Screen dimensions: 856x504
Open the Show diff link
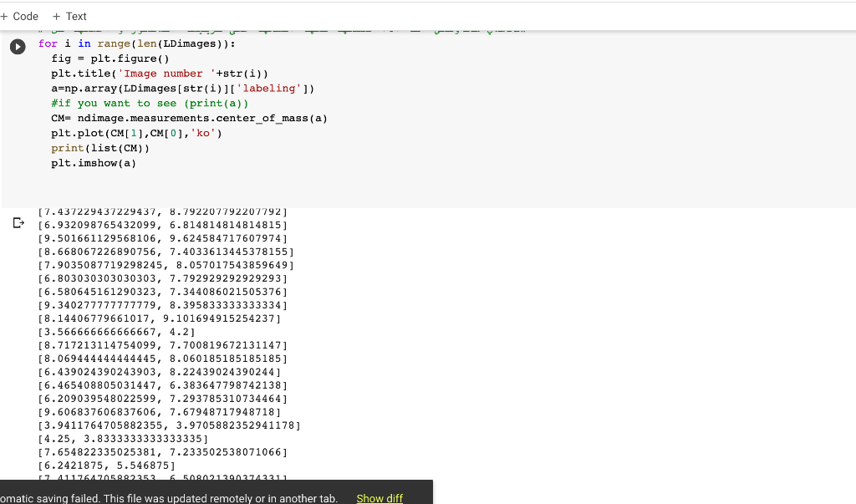coord(380,498)
